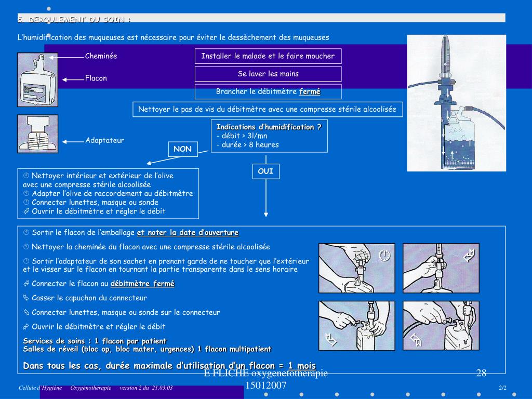532x399 pixels.
Task: Click the arrow bullet before "Ouvrir le débitmètre" in NON box
Action: 26,211
